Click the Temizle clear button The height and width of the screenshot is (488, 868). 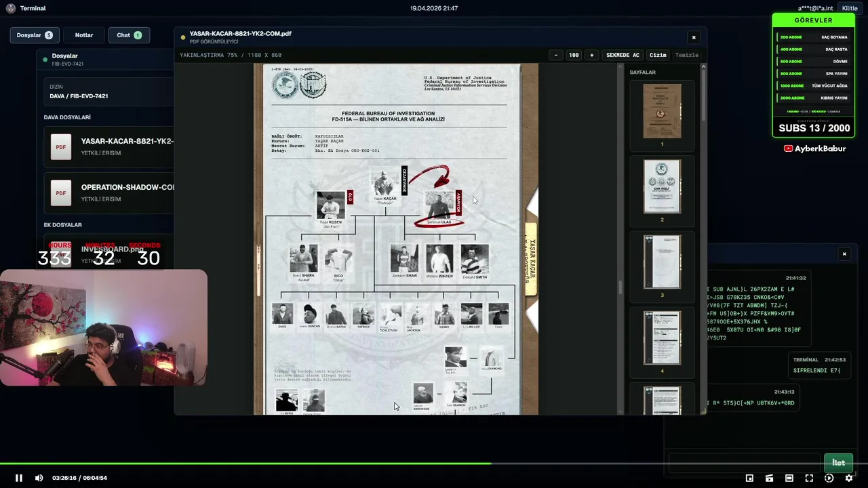687,55
